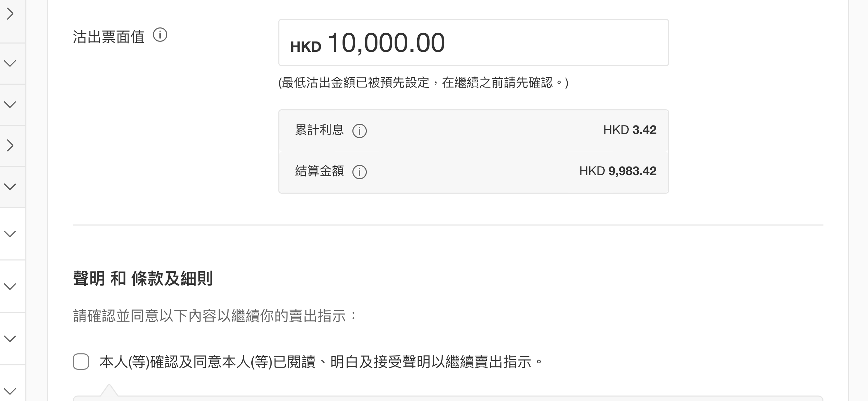Click the declaration text 本人(等)確認及同意本人(等)已閱讀
Image resolution: width=868 pixels, height=401 pixels.
click(x=208, y=362)
